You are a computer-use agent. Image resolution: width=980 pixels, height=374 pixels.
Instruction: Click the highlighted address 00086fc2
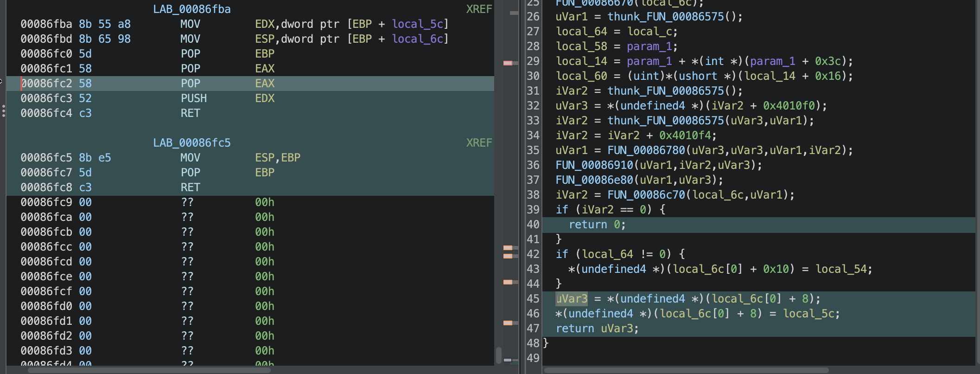pyautogui.click(x=46, y=84)
